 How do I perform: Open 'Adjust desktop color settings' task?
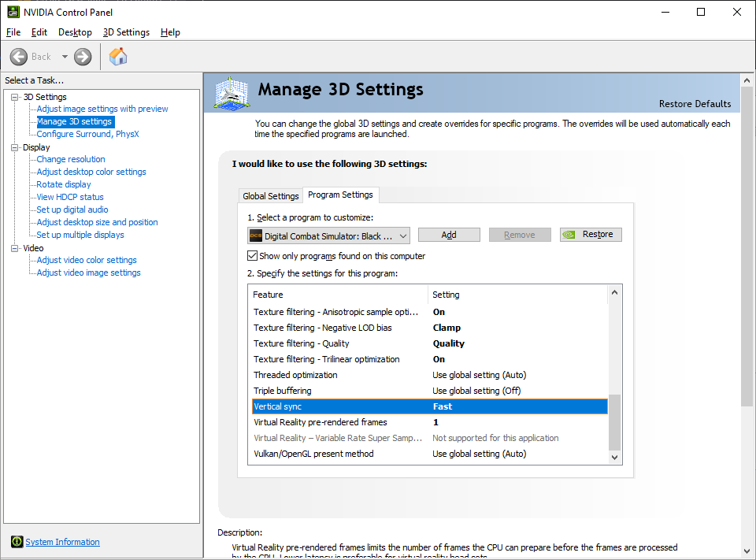pos(91,172)
